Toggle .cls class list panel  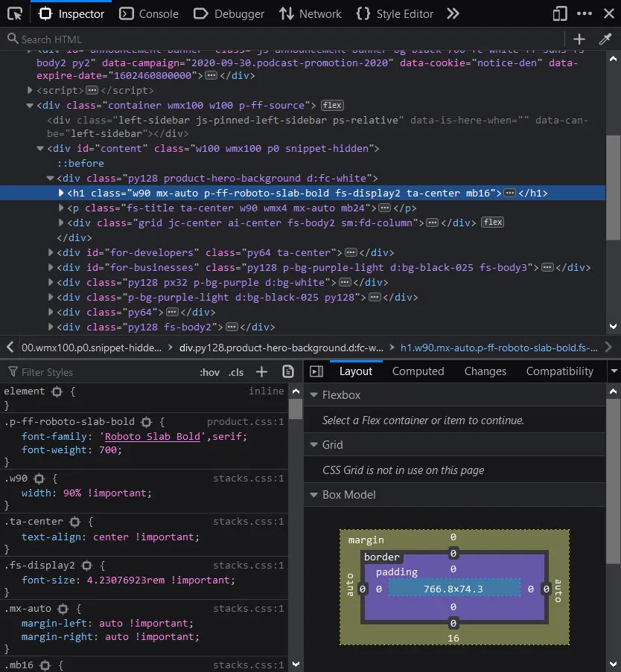tap(236, 372)
